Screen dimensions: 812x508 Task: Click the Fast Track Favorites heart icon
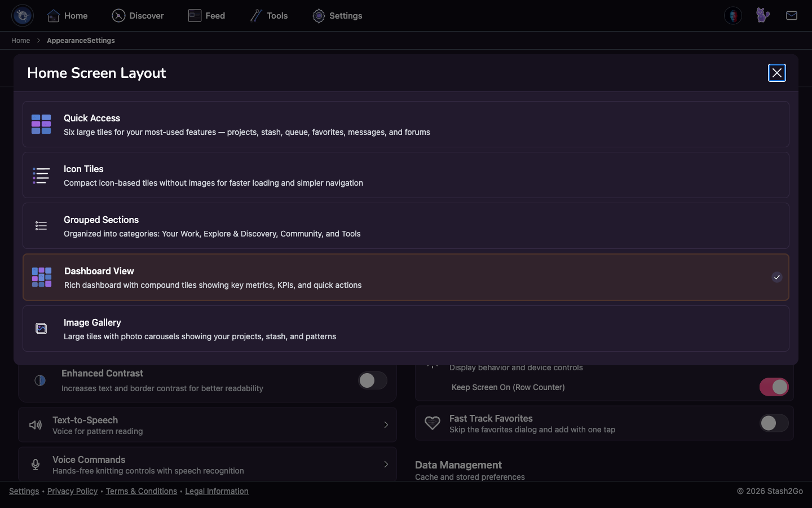pyautogui.click(x=433, y=423)
